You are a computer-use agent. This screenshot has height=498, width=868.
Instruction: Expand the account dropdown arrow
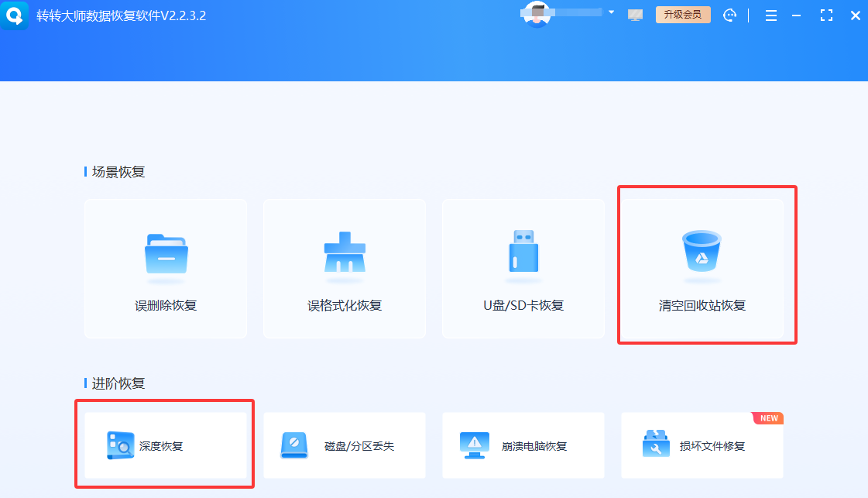[611, 12]
